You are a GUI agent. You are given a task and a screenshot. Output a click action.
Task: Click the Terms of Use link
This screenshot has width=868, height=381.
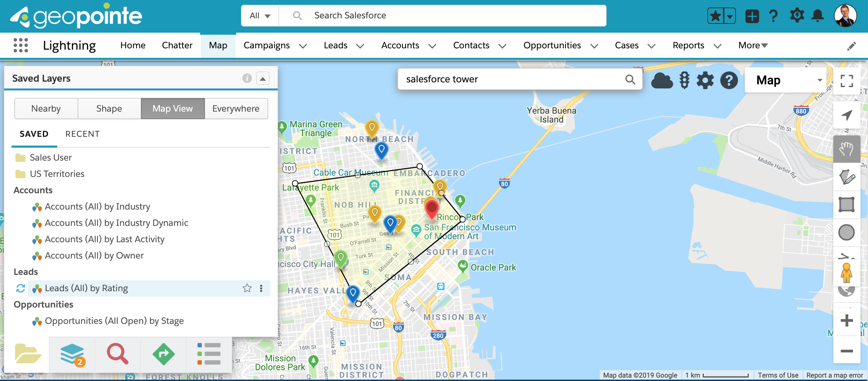[778, 375]
